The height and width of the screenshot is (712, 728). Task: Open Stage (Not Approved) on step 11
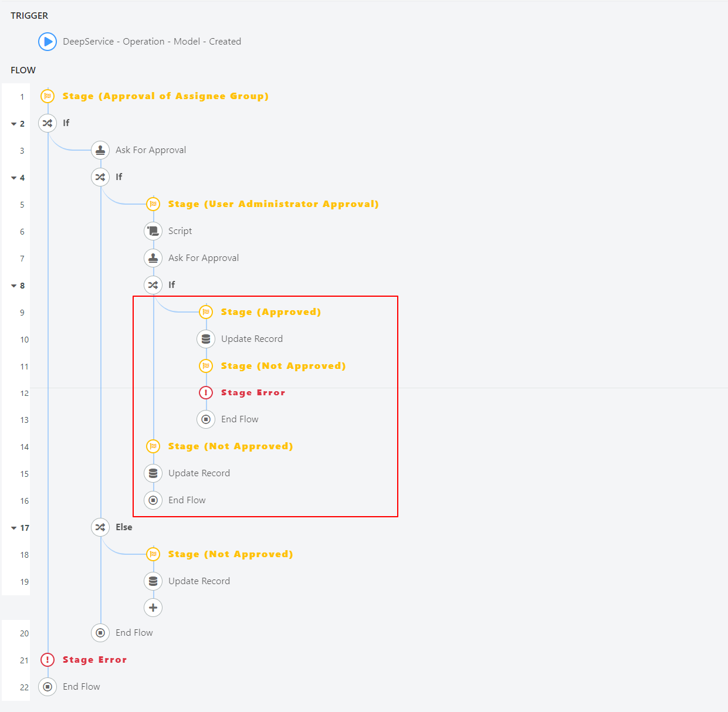pos(283,366)
